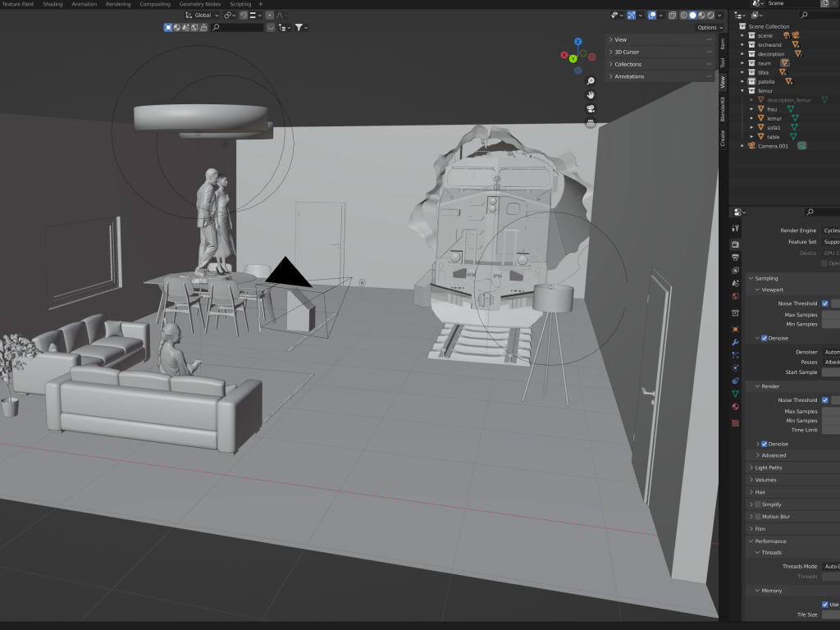The height and width of the screenshot is (630, 840).
Task: Open the Feature Set dropdown
Action: pos(831,242)
